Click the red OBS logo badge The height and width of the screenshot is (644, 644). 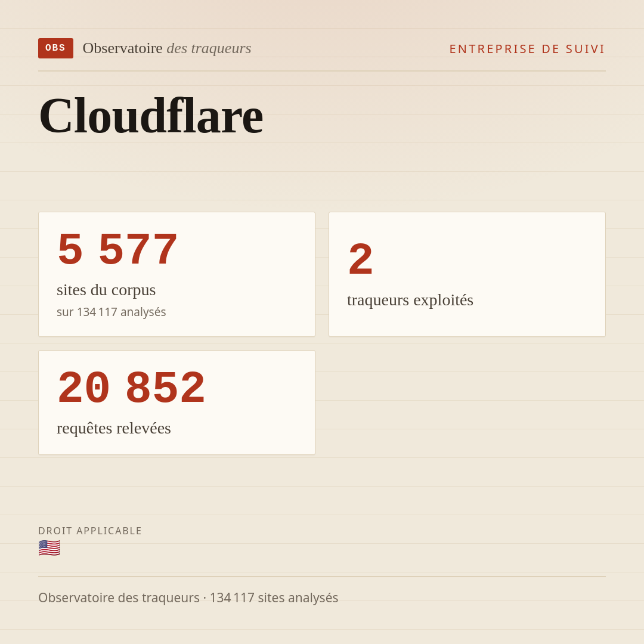[x=55, y=48]
